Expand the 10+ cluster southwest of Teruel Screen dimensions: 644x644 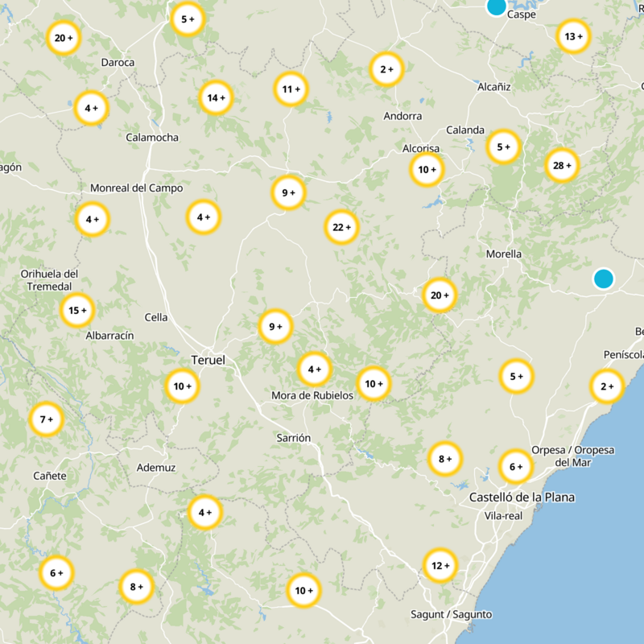183,386
